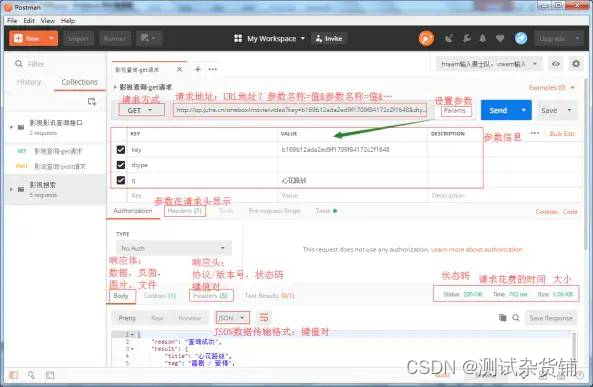Switch to the Collections tab
This screenshot has width=593, height=387.
click(79, 82)
